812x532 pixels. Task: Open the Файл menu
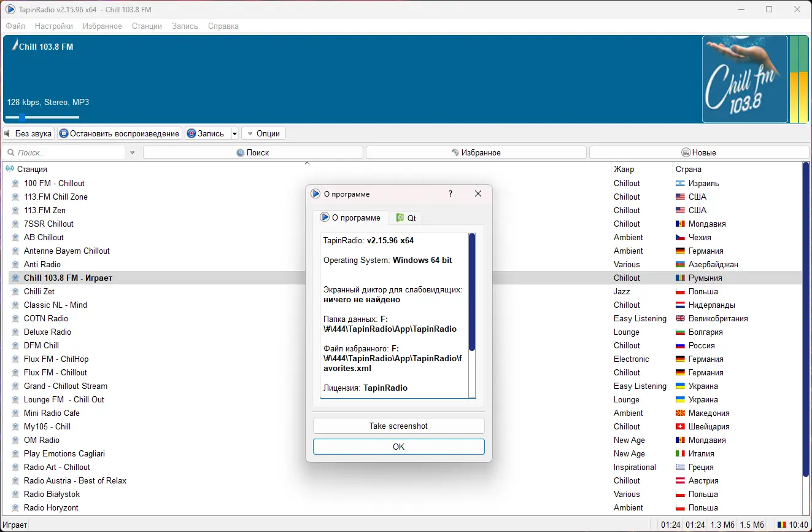click(15, 26)
